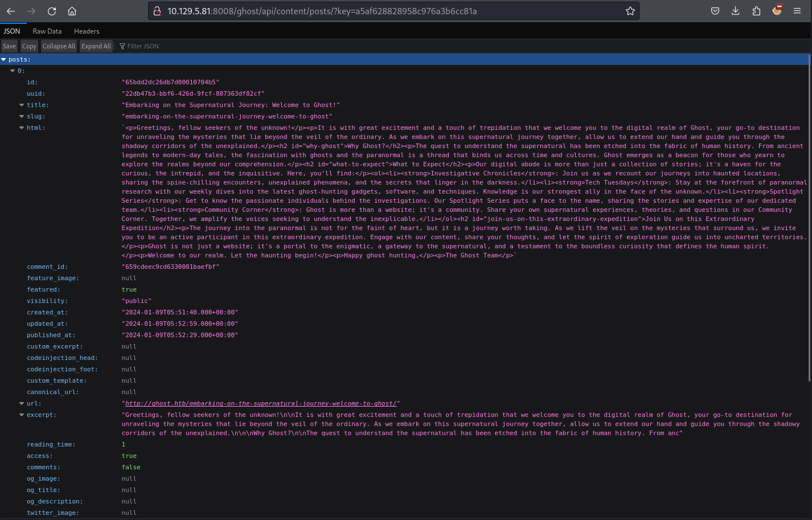
Task: Click the custom_template key
Action: tap(57, 380)
